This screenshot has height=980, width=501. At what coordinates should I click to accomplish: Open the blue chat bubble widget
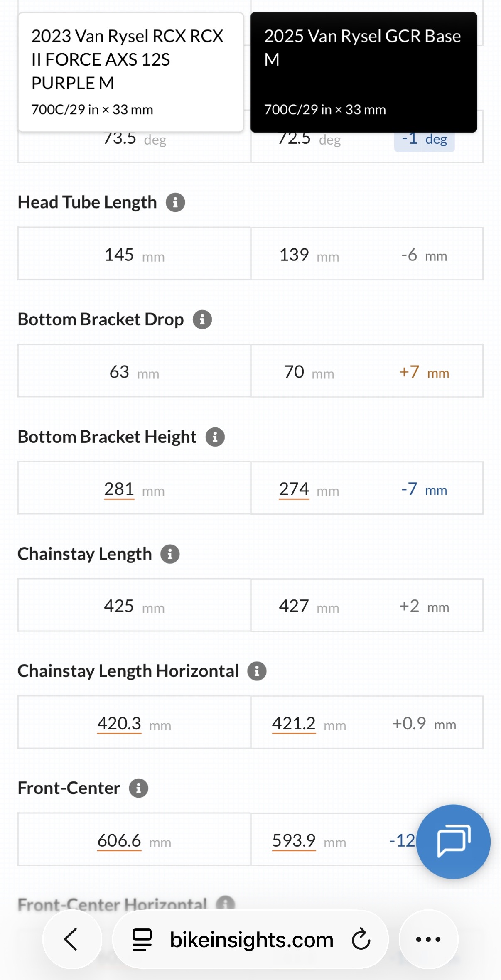tap(453, 841)
